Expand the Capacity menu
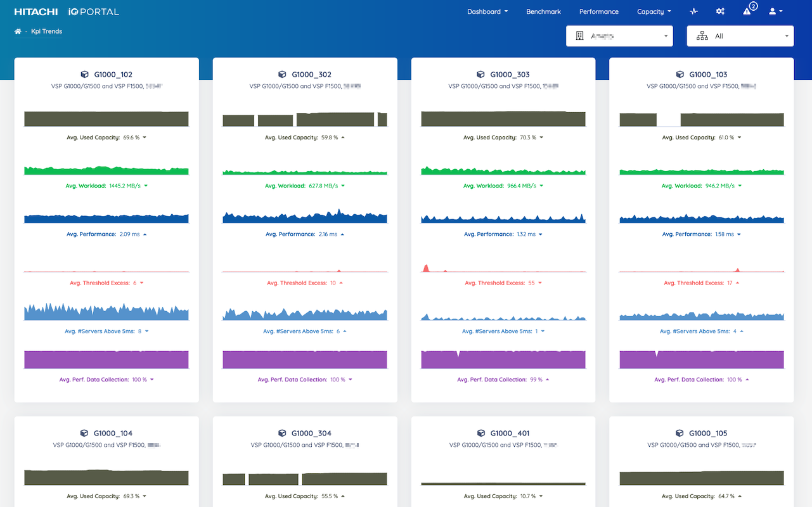Screen dimensions: 812x507 (654, 11)
